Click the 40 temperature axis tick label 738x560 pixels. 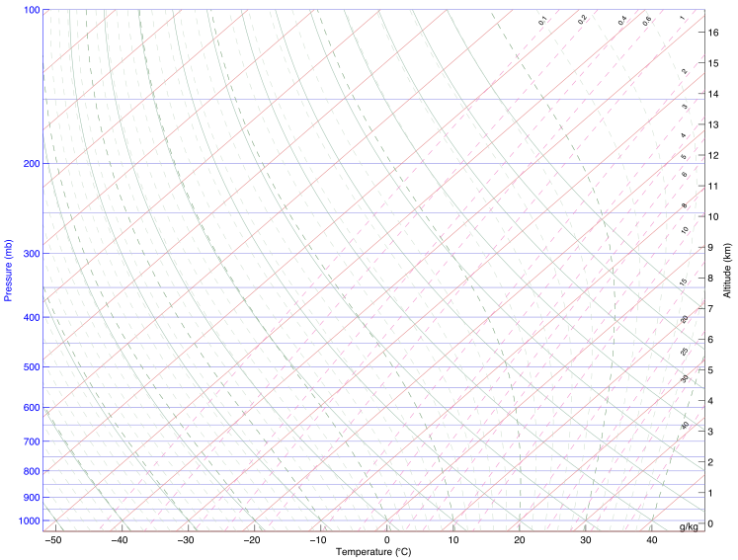point(652,540)
